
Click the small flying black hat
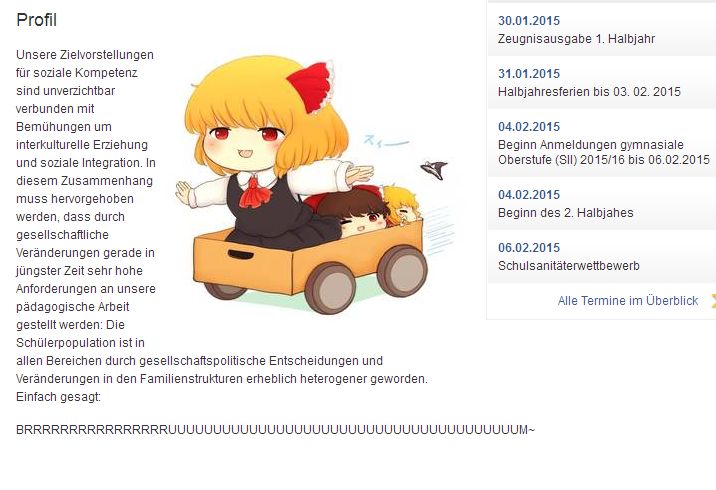point(434,170)
